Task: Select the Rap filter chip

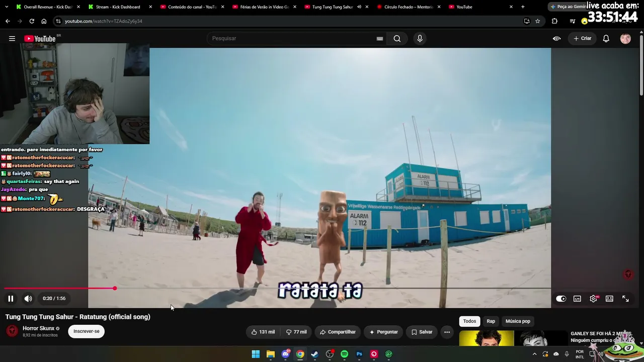Action: 491,321
